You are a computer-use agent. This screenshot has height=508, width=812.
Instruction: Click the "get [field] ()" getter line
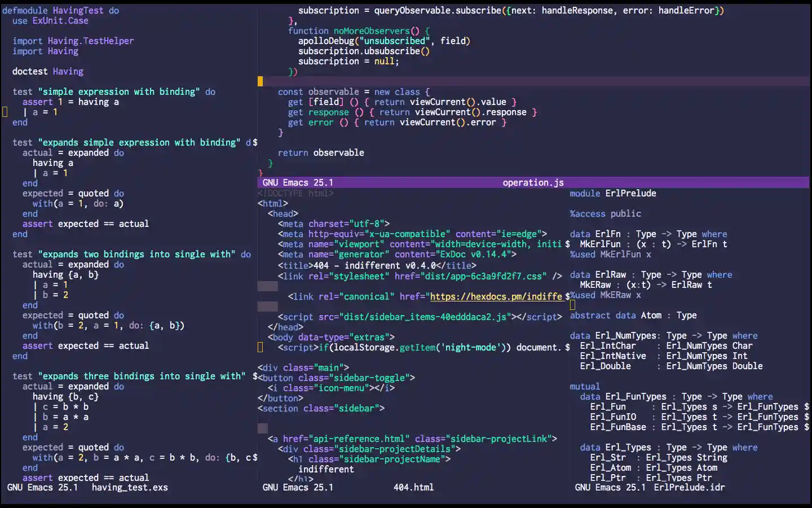[402, 102]
